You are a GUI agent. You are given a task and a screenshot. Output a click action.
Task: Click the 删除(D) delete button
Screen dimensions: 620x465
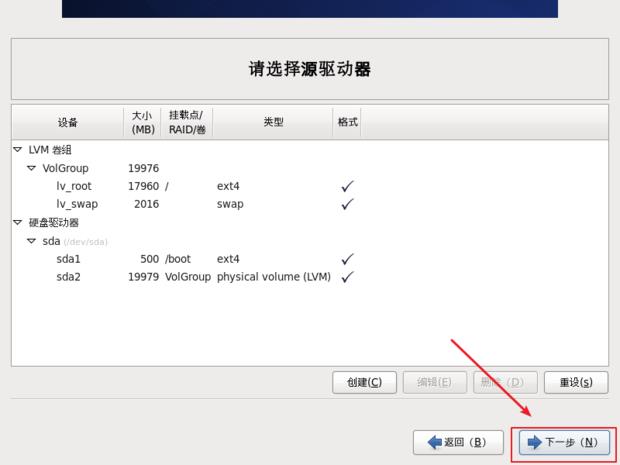click(505, 382)
